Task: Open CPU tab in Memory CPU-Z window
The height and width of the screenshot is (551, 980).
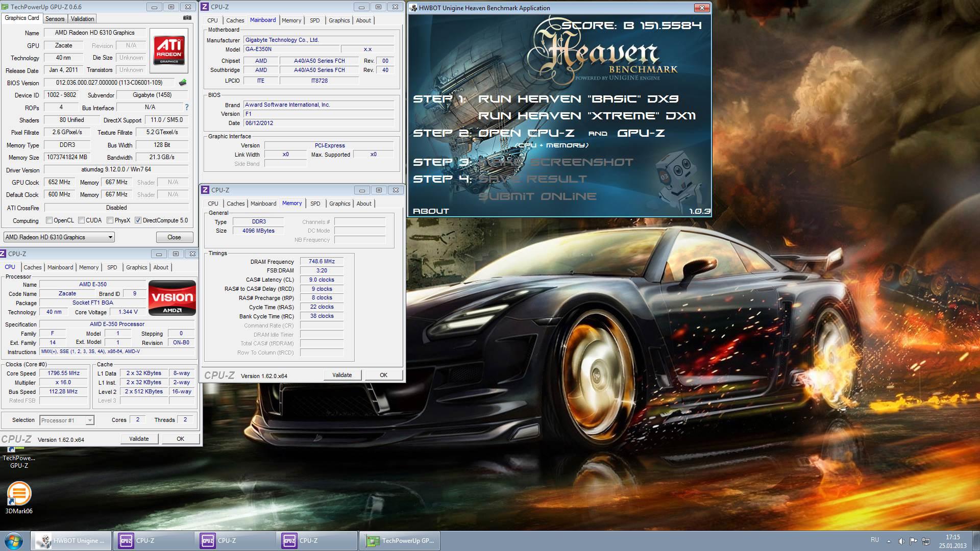Action: point(213,204)
